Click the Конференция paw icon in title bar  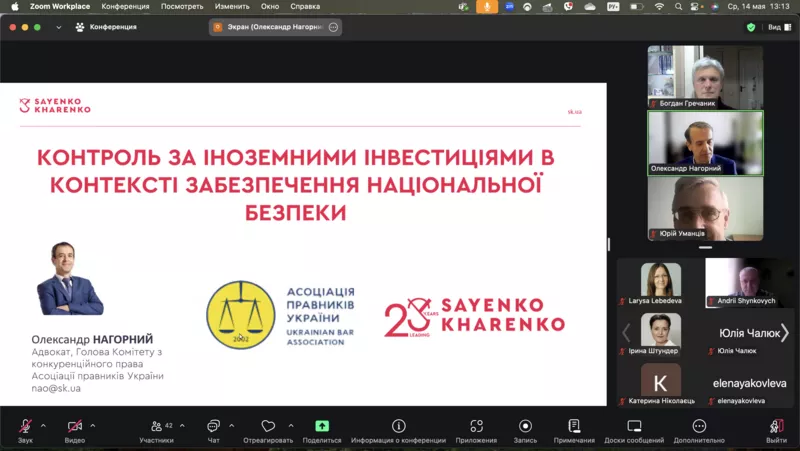(x=80, y=27)
